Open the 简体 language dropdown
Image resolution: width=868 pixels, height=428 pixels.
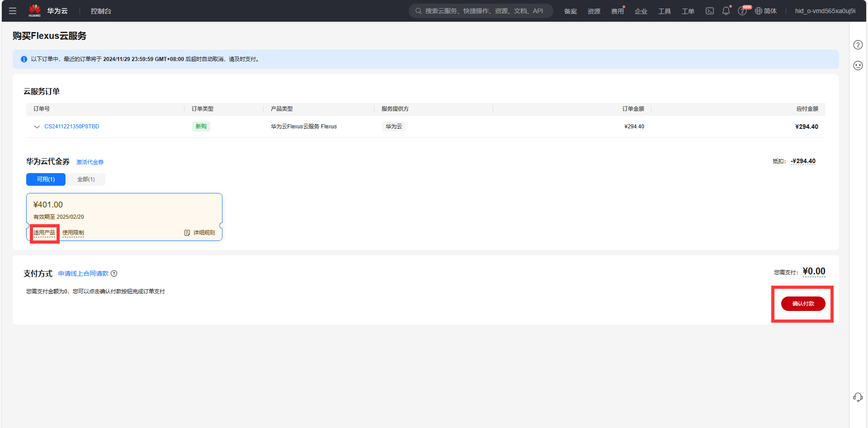click(766, 11)
